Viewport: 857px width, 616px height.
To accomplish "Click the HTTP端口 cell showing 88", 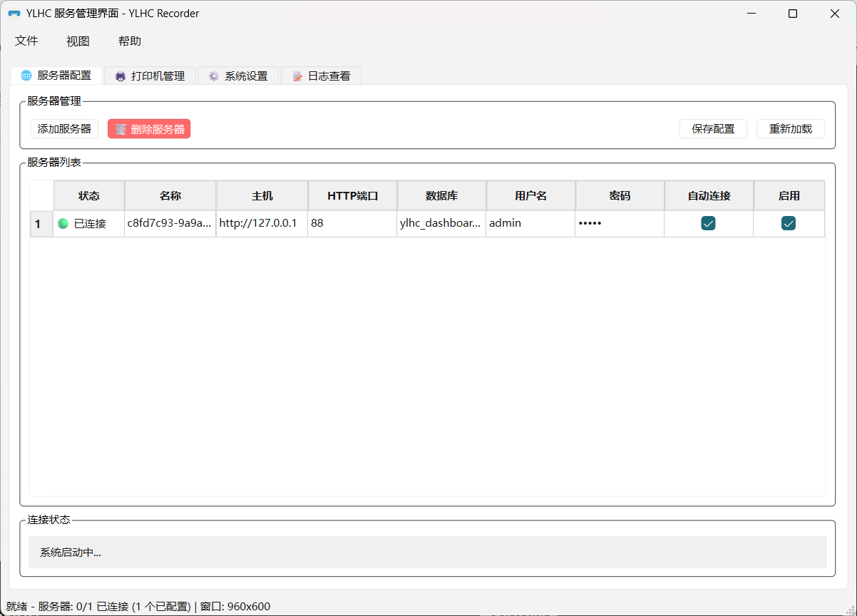I will coord(351,223).
